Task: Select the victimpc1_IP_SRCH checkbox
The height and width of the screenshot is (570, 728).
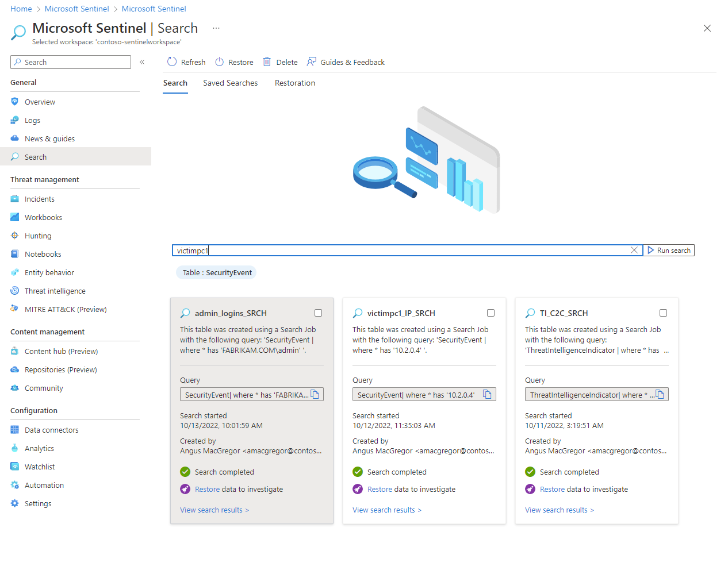Action: (x=491, y=313)
